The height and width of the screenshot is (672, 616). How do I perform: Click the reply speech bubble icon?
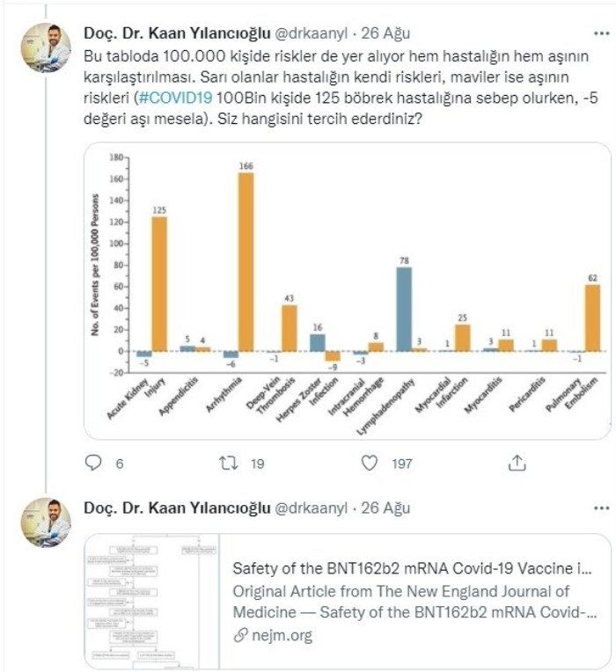coord(94,464)
